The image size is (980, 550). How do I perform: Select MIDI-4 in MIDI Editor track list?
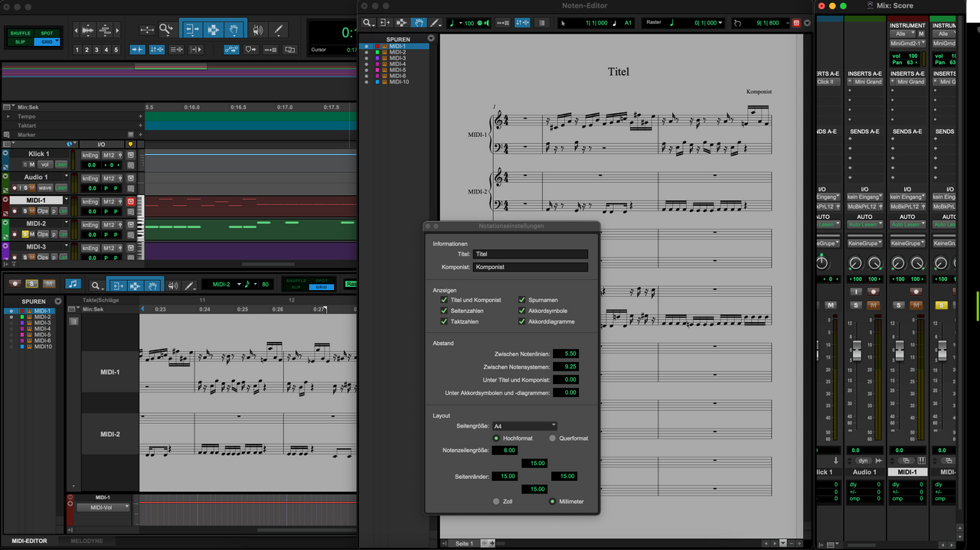(x=43, y=329)
